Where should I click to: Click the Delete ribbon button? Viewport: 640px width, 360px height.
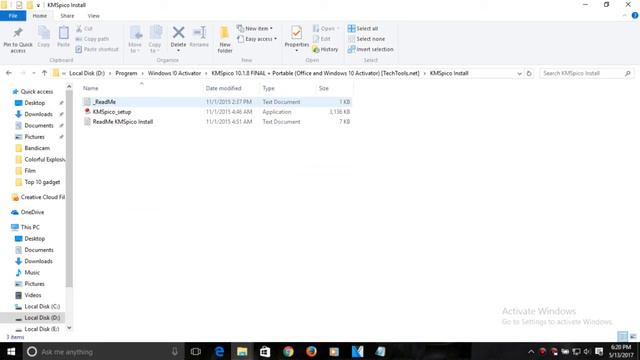[178, 39]
